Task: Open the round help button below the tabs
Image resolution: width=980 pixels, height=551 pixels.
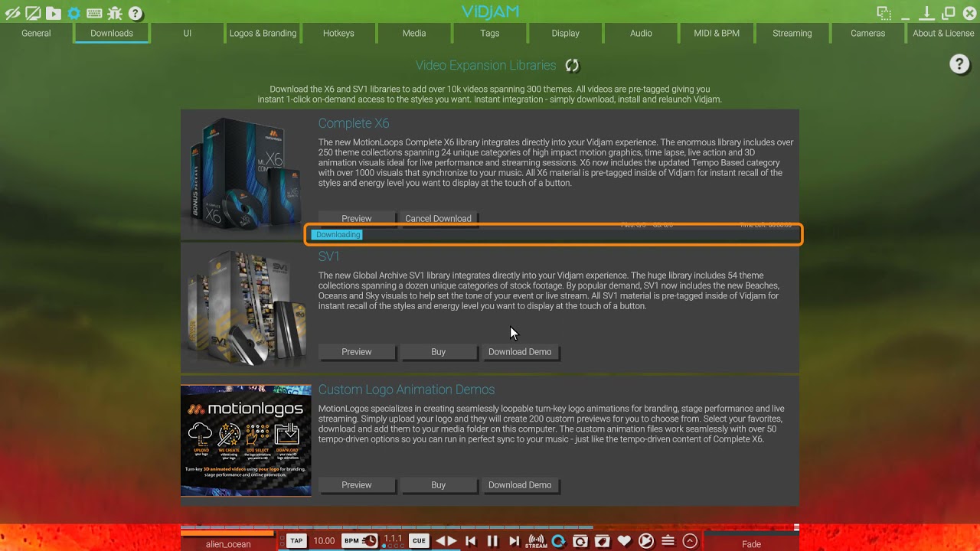Action: coord(959,64)
